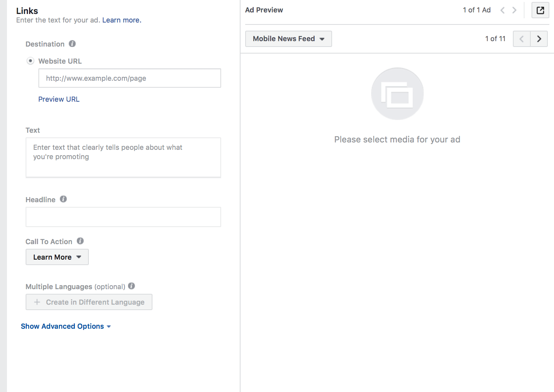The width and height of the screenshot is (554, 392).
Task: Click the media placeholder icon
Action: click(x=397, y=94)
